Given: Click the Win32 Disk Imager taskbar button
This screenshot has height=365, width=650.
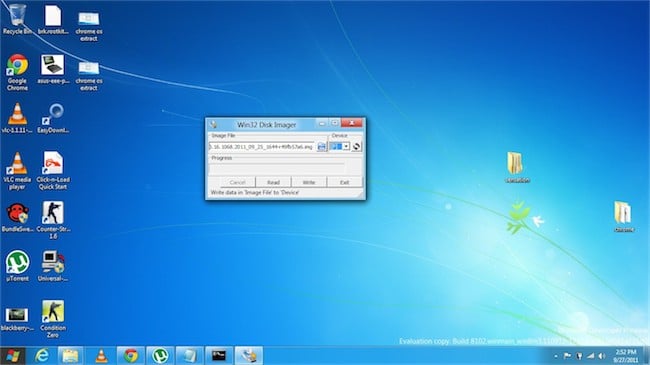Looking at the screenshot, I should [249, 356].
